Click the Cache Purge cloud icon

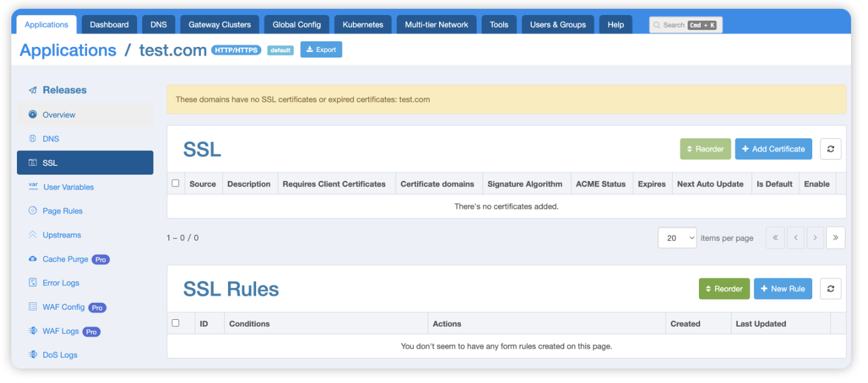(x=33, y=259)
